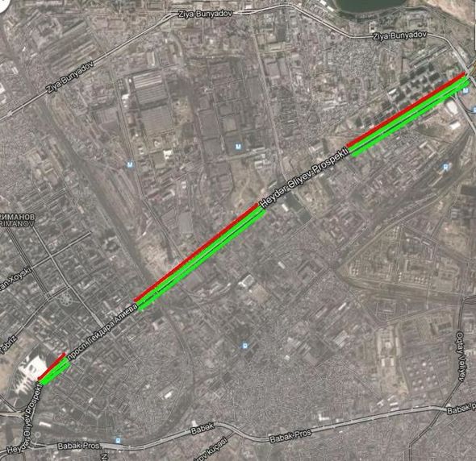Click the diagonal 'Ziya Bunyadov' label on the left

[x=70, y=76]
